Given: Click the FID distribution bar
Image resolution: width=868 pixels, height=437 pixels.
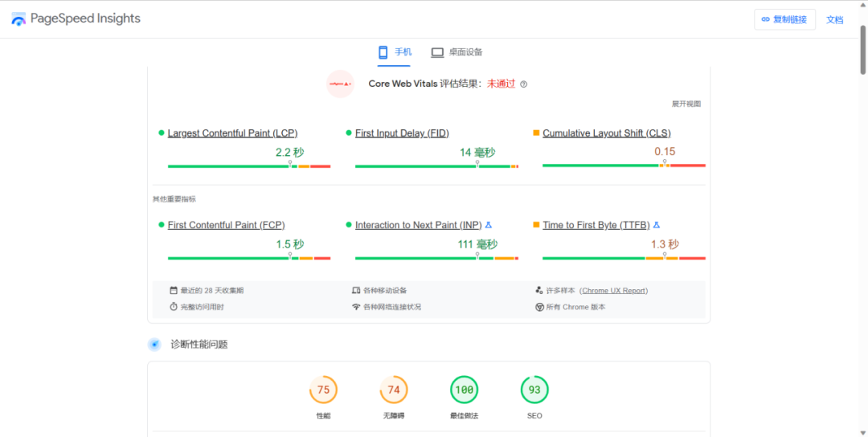Looking at the screenshot, I should pyautogui.click(x=436, y=166).
